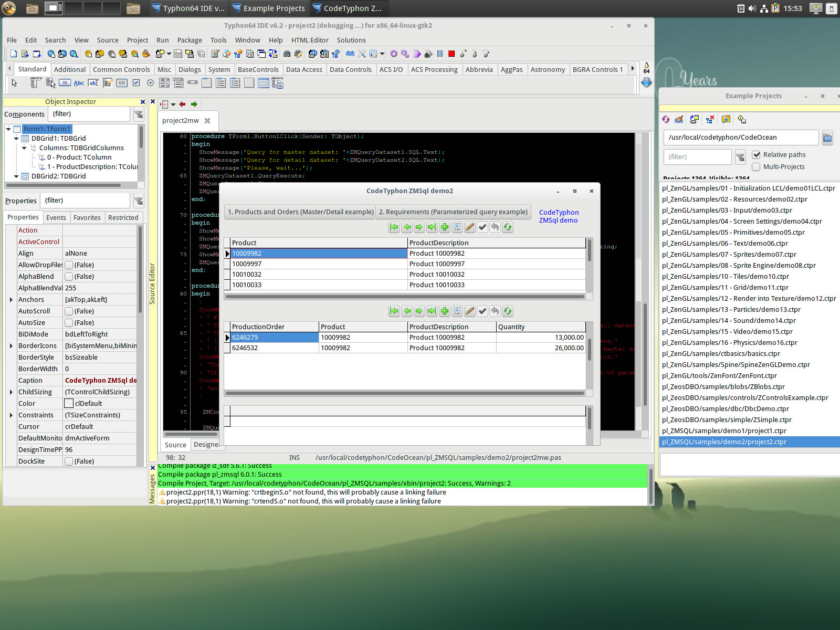This screenshot has height=630, width=840.
Task: Toggle the DockSite property checkbox
Action: click(x=69, y=461)
